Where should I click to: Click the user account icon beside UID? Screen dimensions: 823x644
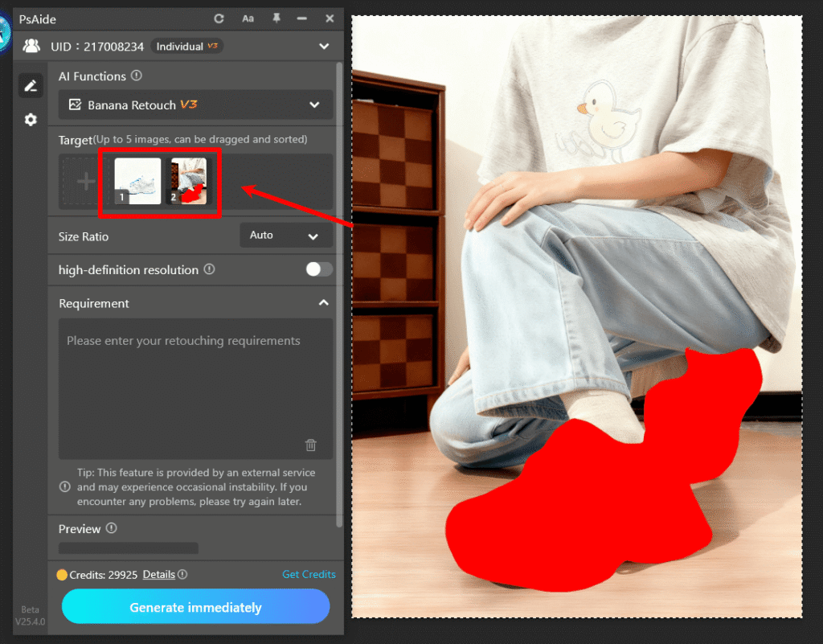point(31,46)
